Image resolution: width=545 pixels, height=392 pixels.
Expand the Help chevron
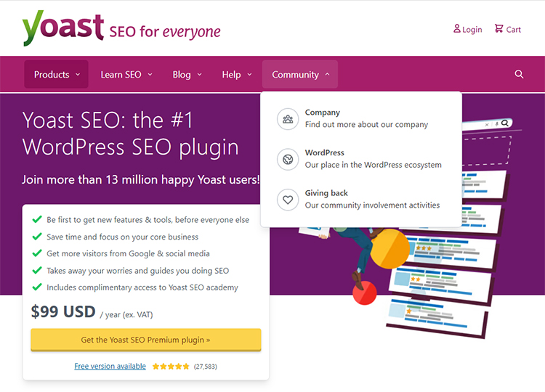[x=249, y=74]
